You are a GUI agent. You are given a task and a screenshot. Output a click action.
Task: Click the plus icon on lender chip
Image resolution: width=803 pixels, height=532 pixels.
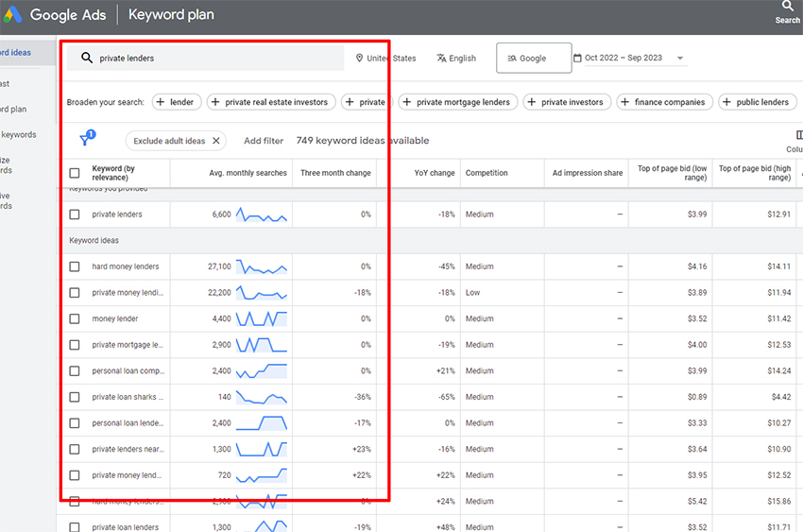coord(161,102)
